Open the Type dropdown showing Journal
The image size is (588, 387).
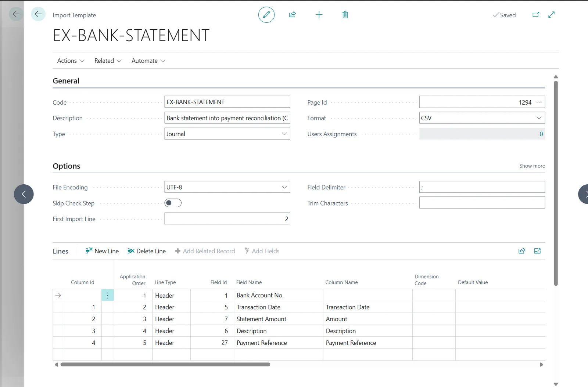point(227,134)
